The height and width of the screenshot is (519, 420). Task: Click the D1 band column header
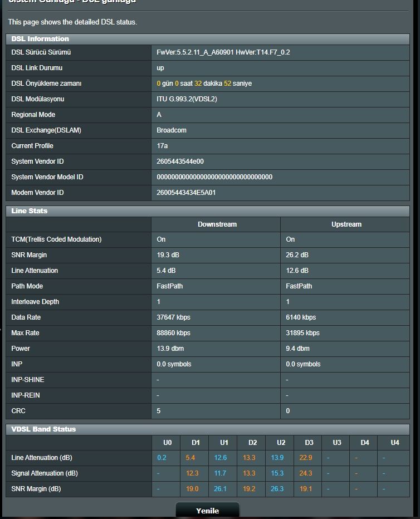click(196, 443)
